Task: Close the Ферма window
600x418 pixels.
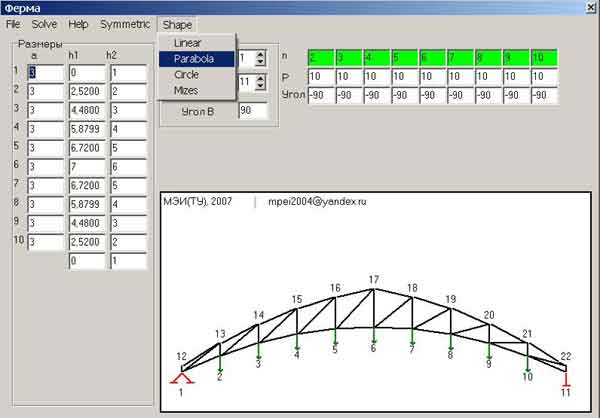Action: point(591,7)
